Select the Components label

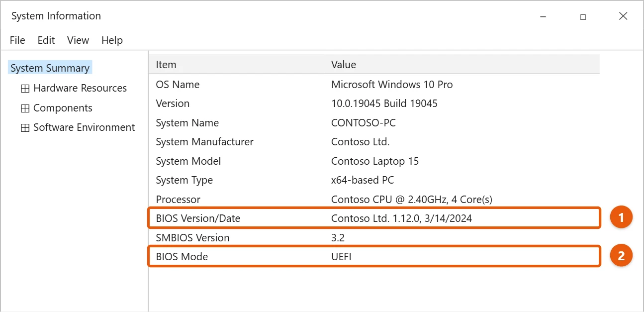(x=63, y=108)
